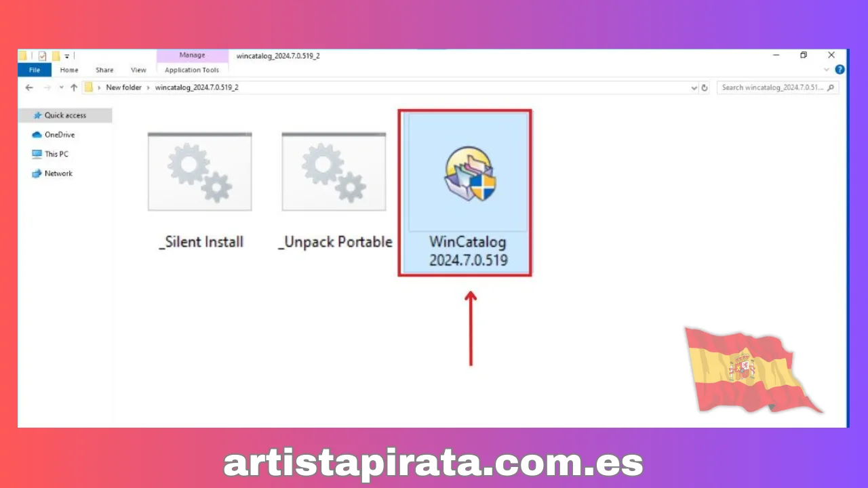Select Network in navigation pane
The image size is (868, 488).
click(x=58, y=174)
